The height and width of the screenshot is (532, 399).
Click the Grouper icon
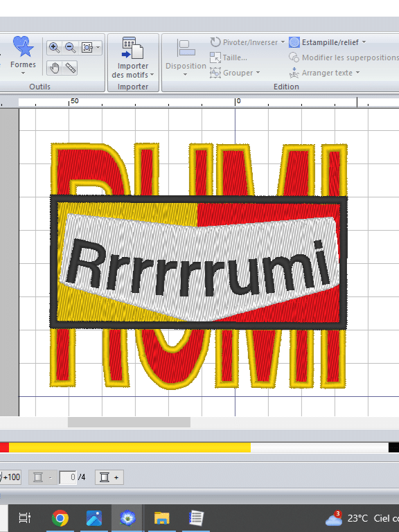tap(215, 73)
